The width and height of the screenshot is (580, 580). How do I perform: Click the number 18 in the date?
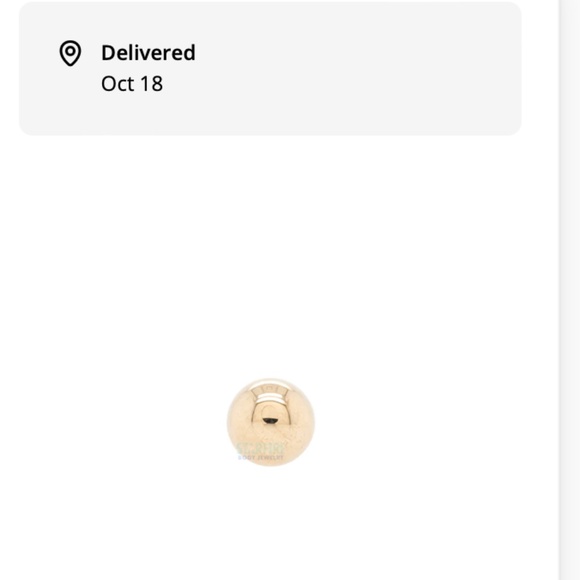152,84
